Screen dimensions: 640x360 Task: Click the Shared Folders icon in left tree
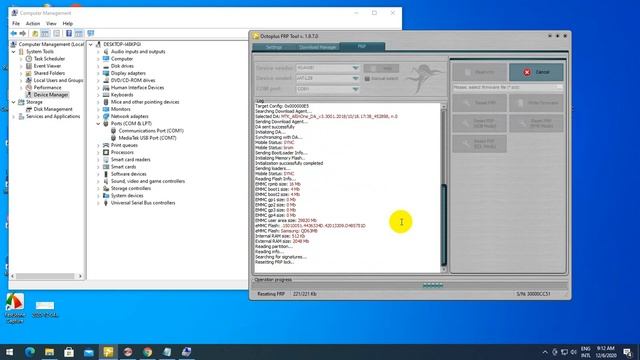pyautogui.click(x=29, y=73)
